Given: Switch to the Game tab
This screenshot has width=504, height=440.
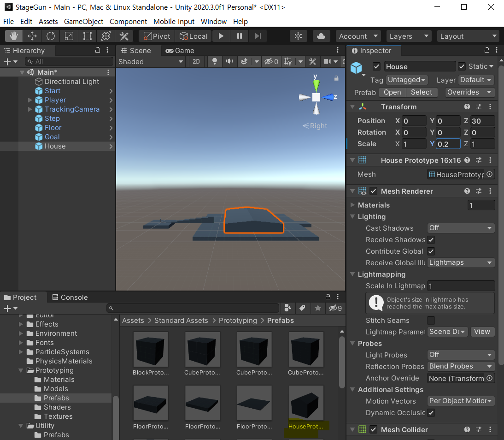Looking at the screenshot, I should point(180,51).
